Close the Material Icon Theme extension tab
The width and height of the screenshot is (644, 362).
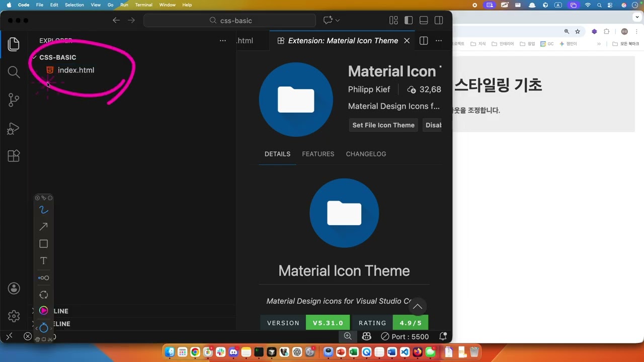407,41
